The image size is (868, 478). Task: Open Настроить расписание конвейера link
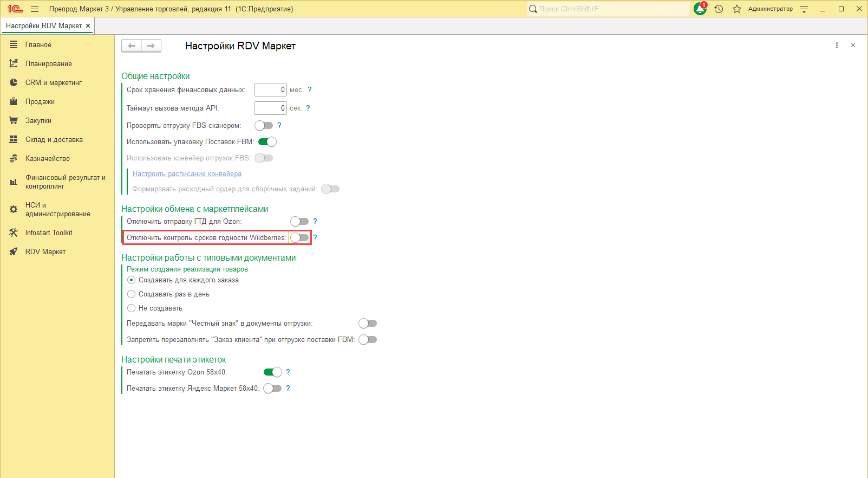tap(187, 173)
